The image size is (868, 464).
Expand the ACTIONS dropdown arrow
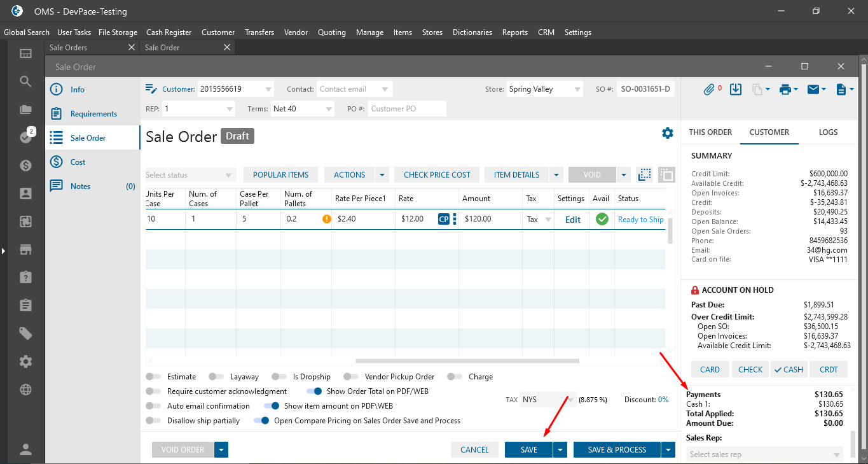382,175
